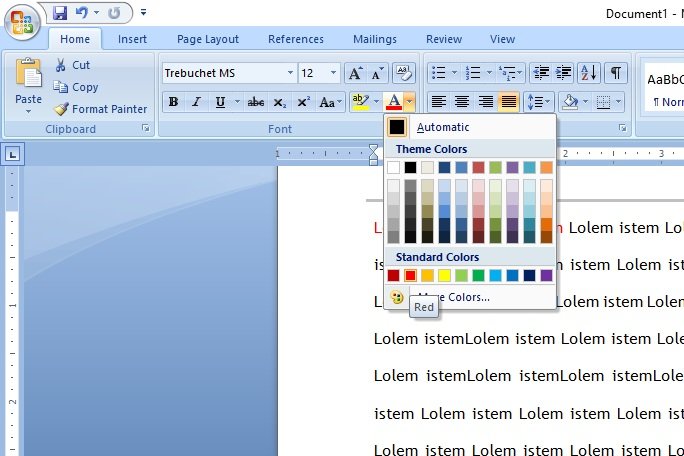The width and height of the screenshot is (684, 456).
Task: Select the Purple standard color swatch
Action: pos(546,275)
